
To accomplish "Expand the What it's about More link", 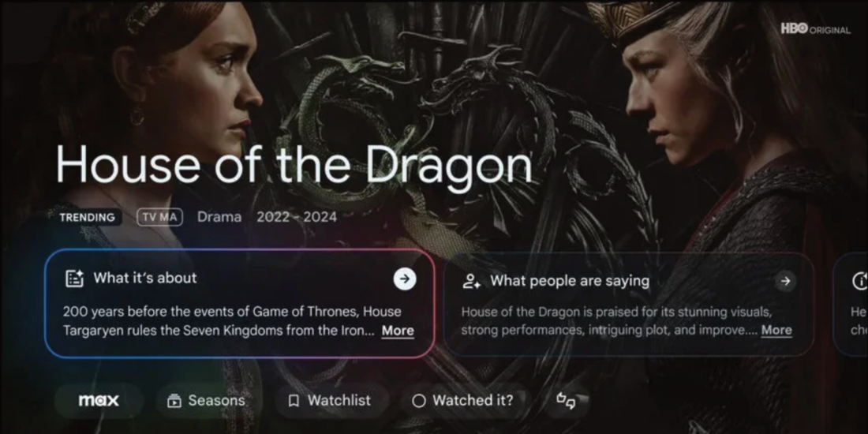I will (x=398, y=331).
